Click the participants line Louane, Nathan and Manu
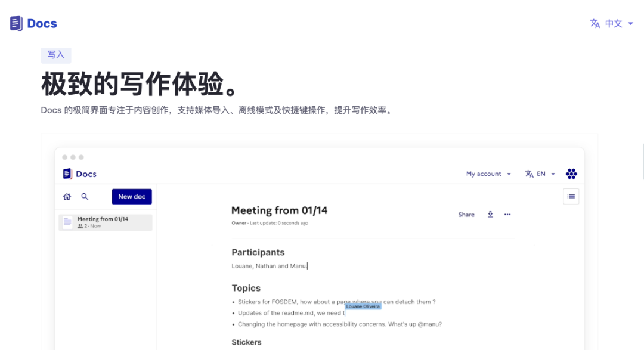The image size is (644, 350). click(270, 266)
